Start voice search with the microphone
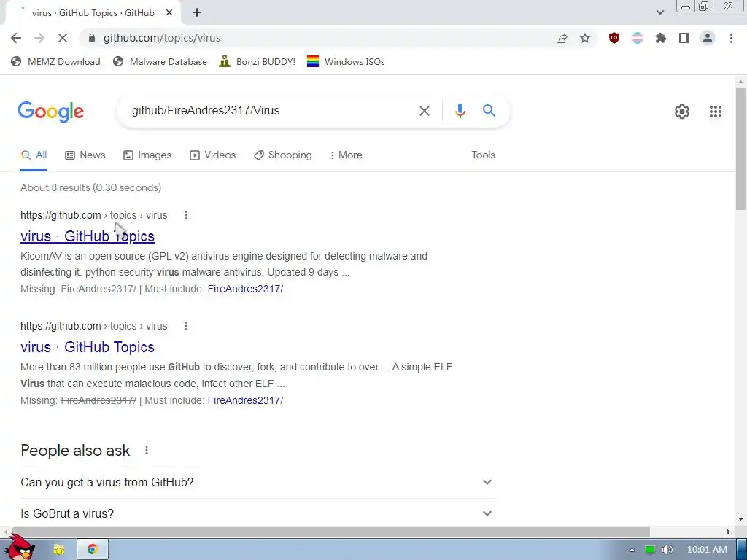The height and width of the screenshot is (560, 747). pos(460,111)
